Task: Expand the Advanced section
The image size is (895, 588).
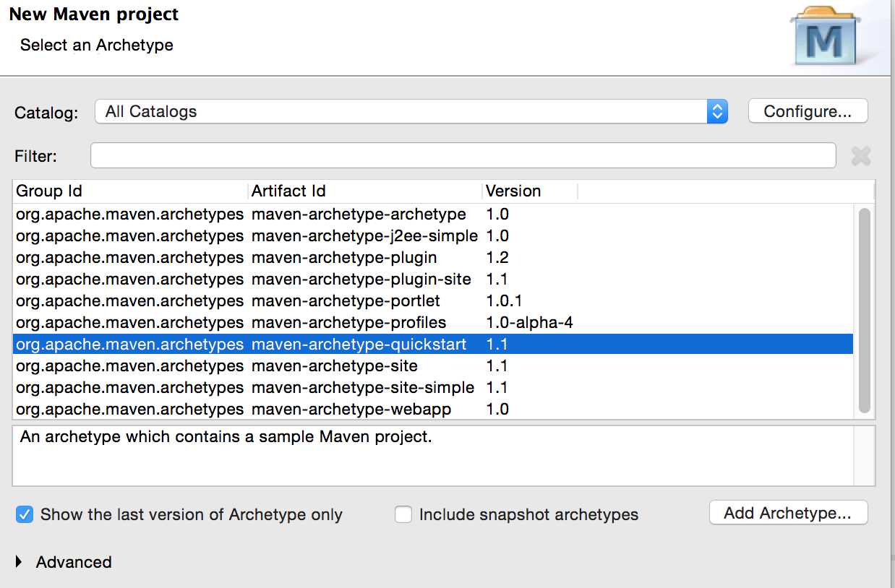Action: pyautogui.click(x=20, y=562)
